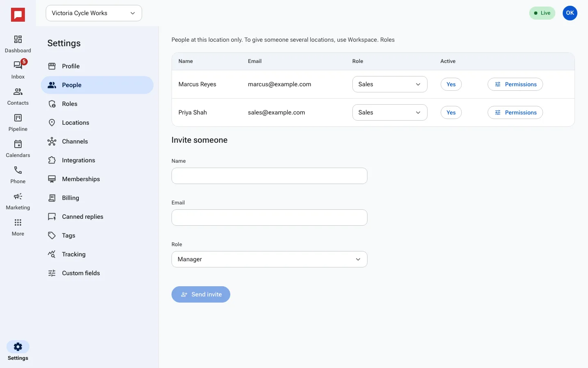Image resolution: width=588 pixels, height=368 pixels.
Task: Open the Integrations settings section
Action: (97, 160)
